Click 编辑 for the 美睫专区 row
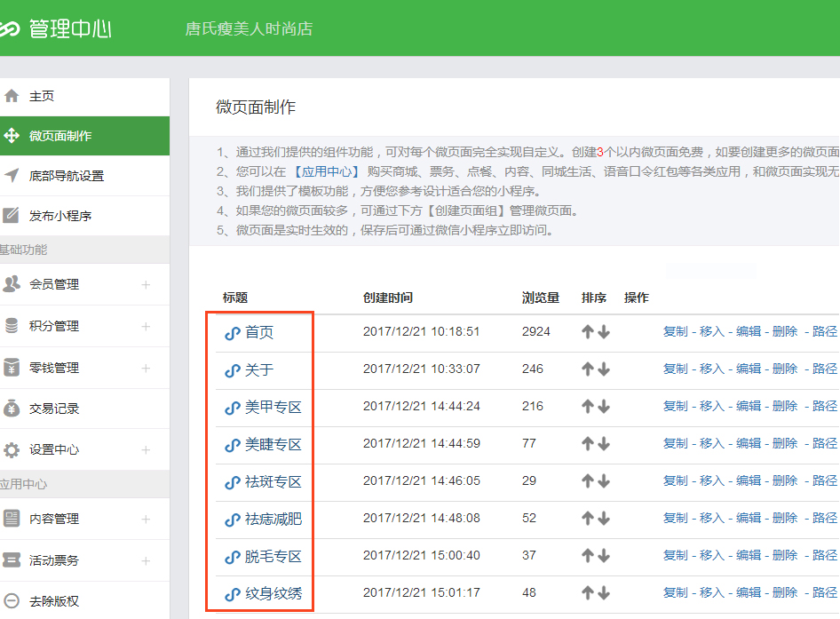The width and height of the screenshot is (840, 619). (748, 443)
